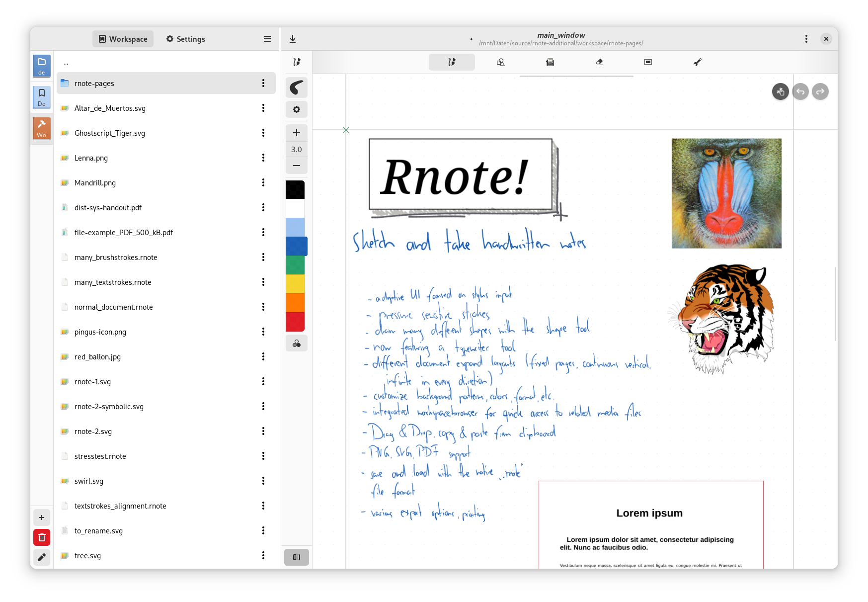Image resolution: width=868 pixels, height=602 pixels.
Task: Switch to the Workspace tab
Action: (x=123, y=39)
